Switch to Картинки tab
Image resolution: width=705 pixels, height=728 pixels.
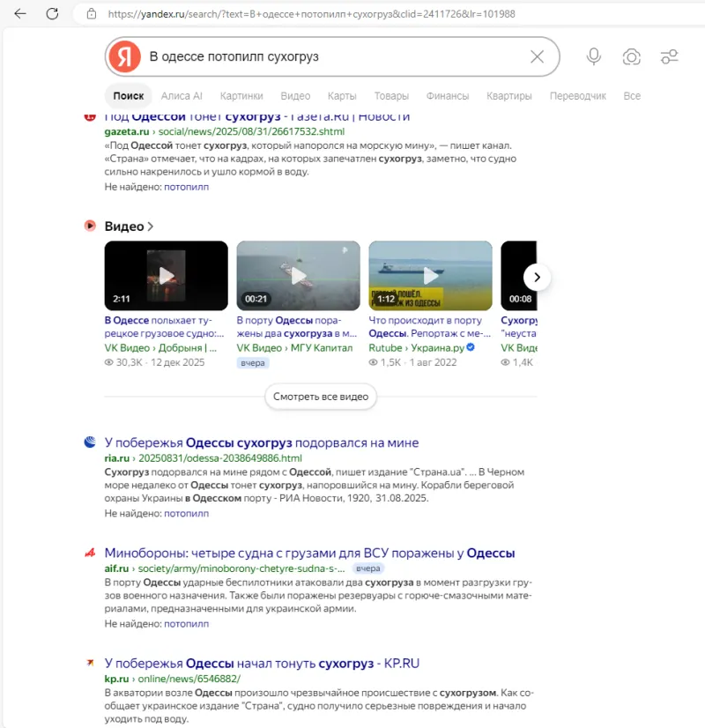click(x=241, y=96)
